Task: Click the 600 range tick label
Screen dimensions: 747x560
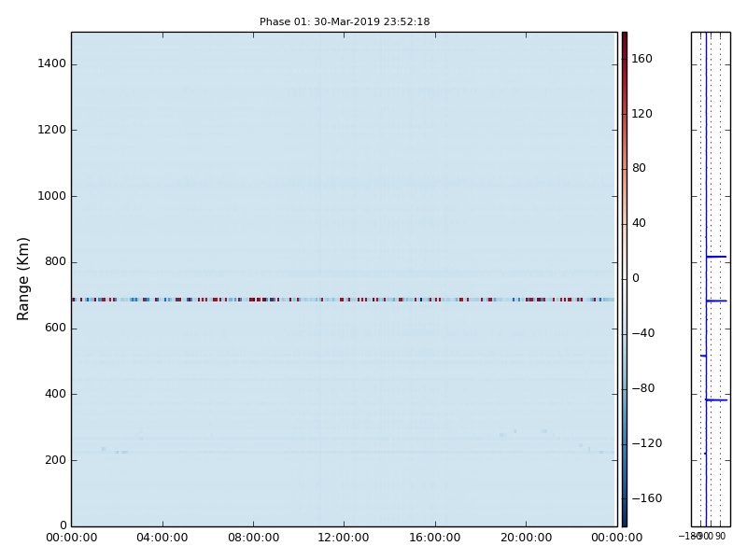Action: click(x=55, y=329)
